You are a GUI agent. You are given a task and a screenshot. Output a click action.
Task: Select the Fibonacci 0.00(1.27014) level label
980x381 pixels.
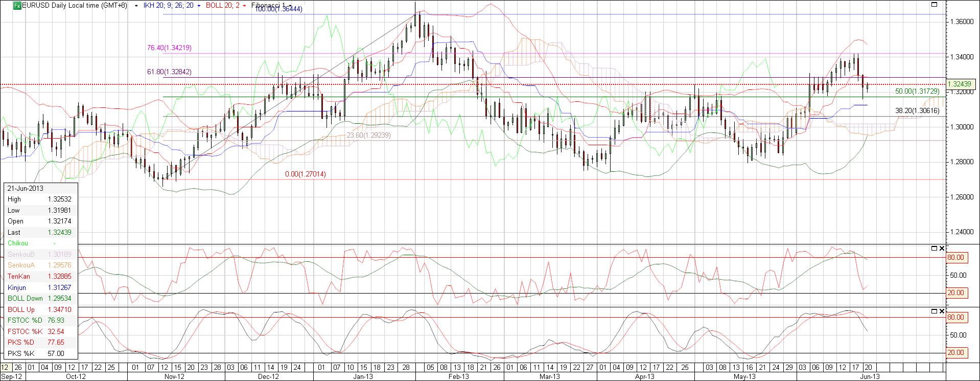click(x=305, y=174)
